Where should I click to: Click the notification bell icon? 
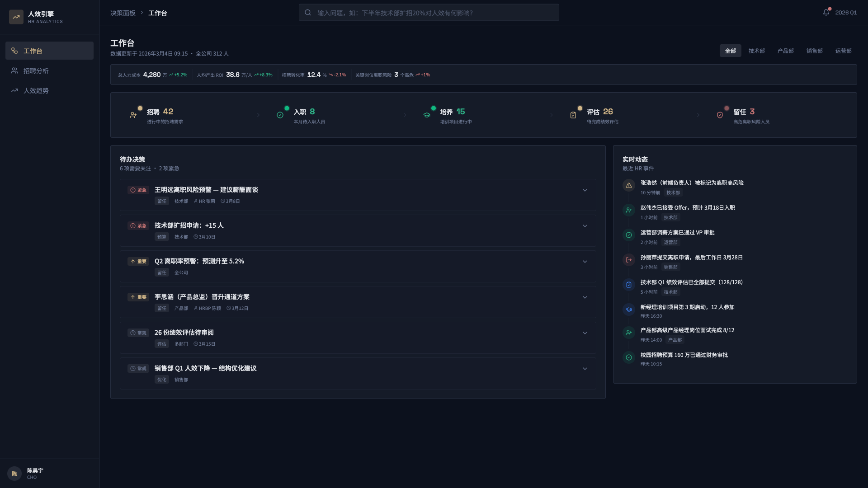pos(826,13)
